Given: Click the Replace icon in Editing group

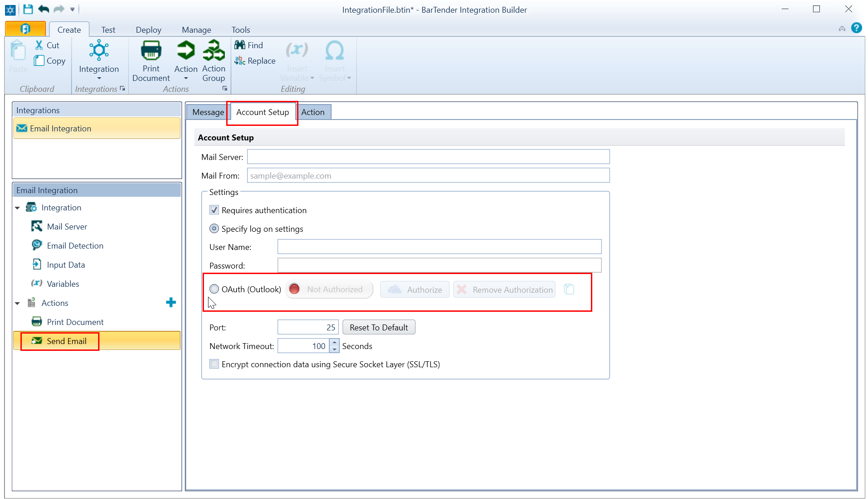Looking at the screenshot, I should coord(240,60).
